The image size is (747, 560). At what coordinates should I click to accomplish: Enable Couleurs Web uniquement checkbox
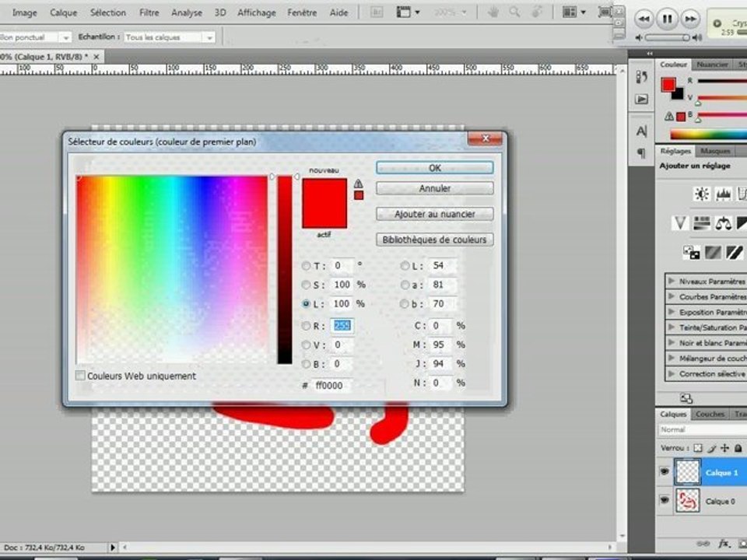pos(80,376)
